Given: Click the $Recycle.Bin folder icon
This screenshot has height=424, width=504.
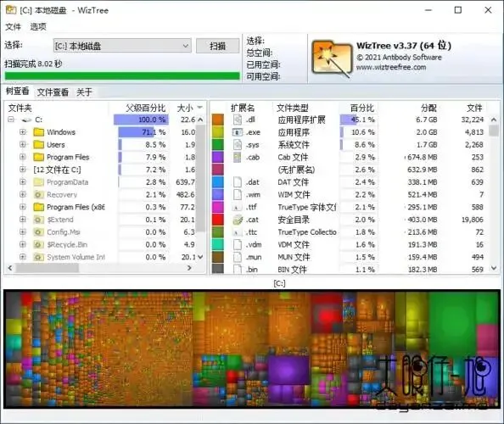Looking at the screenshot, I should click(38, 245).
